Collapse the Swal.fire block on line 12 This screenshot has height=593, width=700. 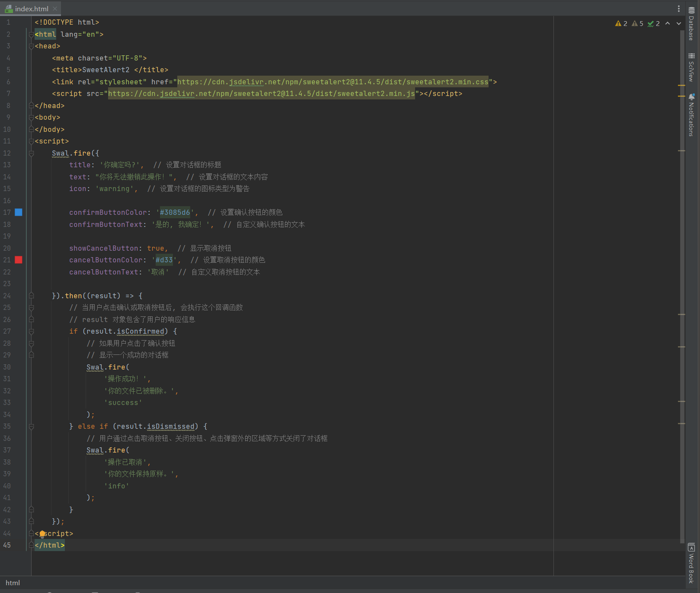pos(31,153)
